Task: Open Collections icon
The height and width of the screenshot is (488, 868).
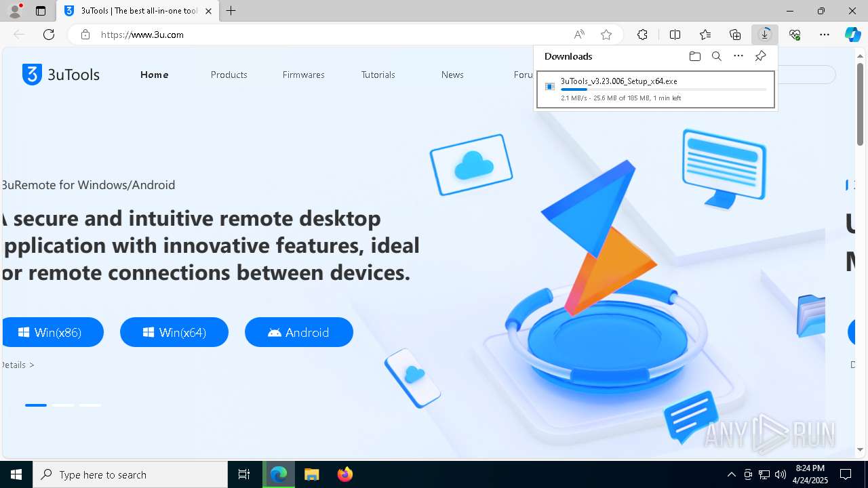Action: (735, 35)
